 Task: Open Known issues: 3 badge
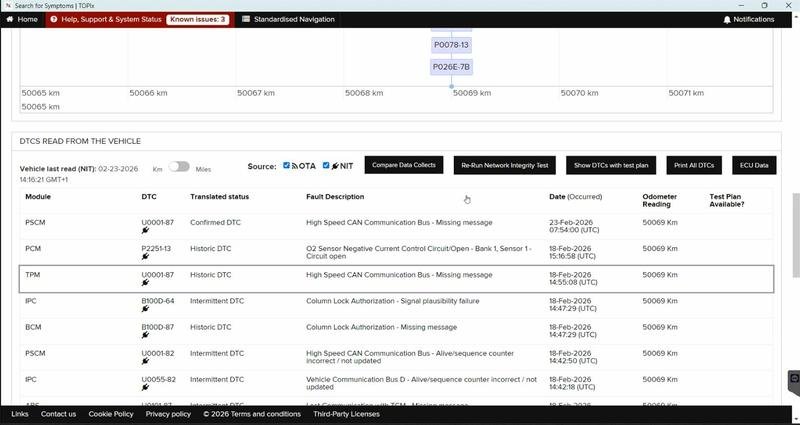pyautogui.click(x=197, y=19)
